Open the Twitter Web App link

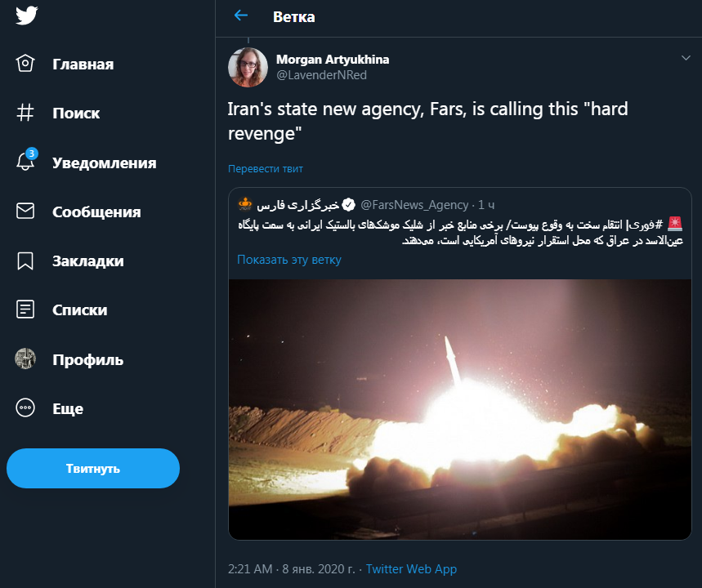click(411, 568)
